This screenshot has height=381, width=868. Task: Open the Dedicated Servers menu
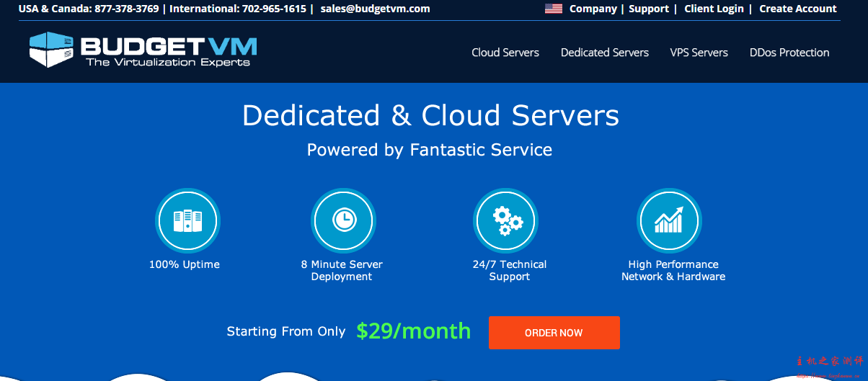[x=604, y=53]
